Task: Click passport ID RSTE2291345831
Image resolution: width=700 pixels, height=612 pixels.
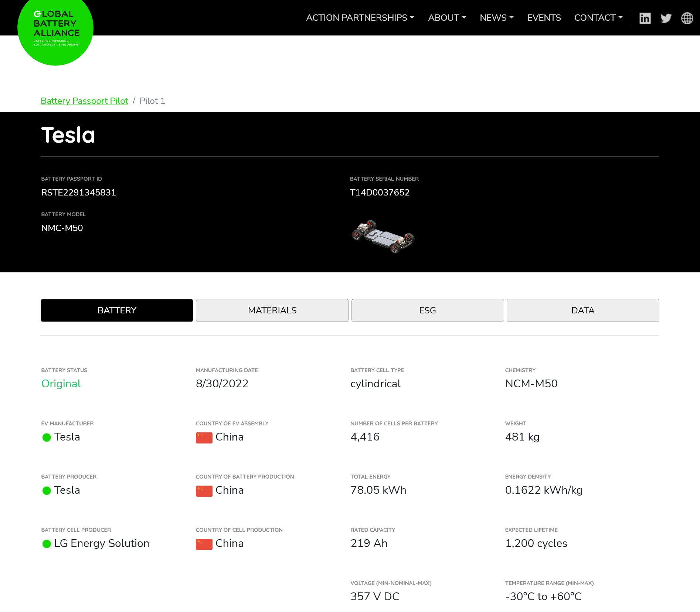Action: click(x=78, y=193)
